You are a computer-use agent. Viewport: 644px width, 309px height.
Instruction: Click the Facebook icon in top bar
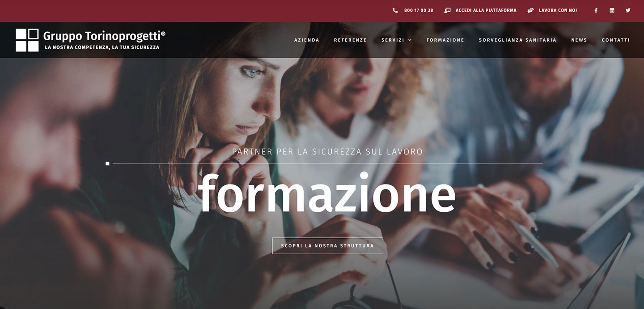coord(596,10)
